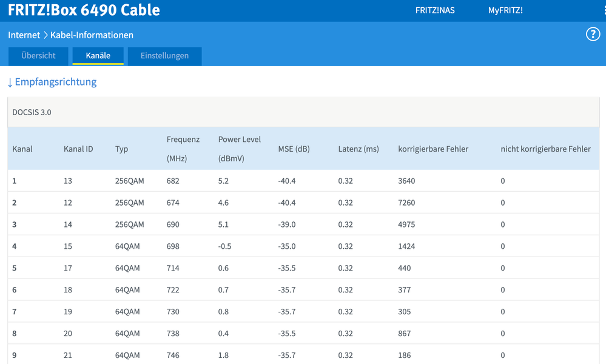Switch to the Übersicht tab
This screenshot has width=606, height=364.
click(x=38, y=56)
